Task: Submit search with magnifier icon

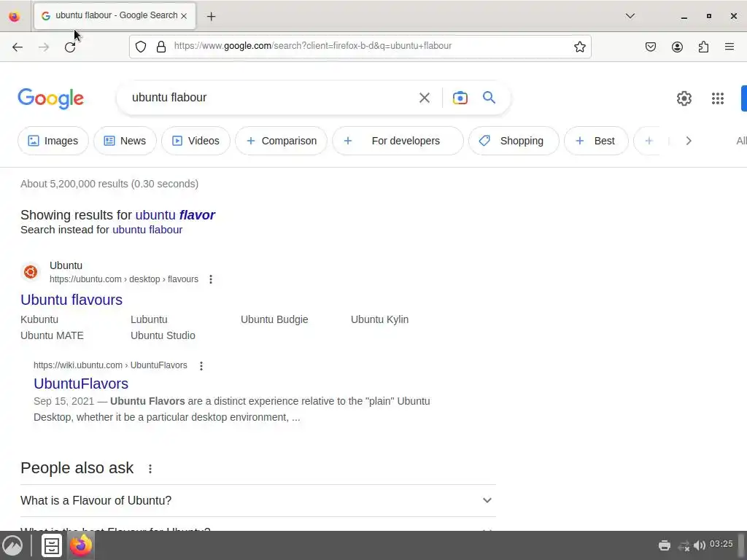Action: (x=489, y=98)
